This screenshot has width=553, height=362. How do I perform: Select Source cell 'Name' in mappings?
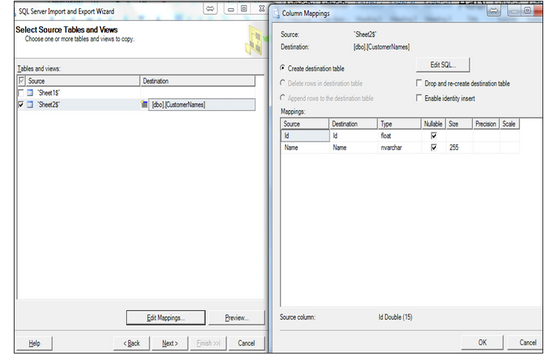305,147
